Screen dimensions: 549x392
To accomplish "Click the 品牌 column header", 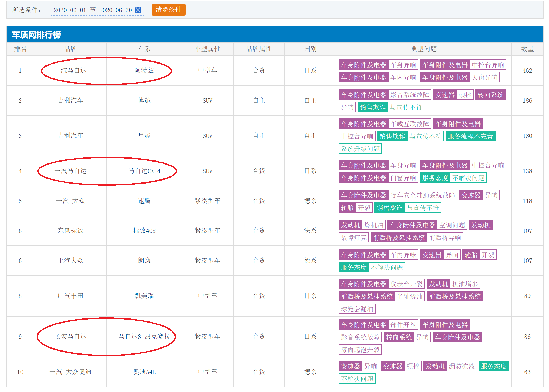I will click(70, 49).
